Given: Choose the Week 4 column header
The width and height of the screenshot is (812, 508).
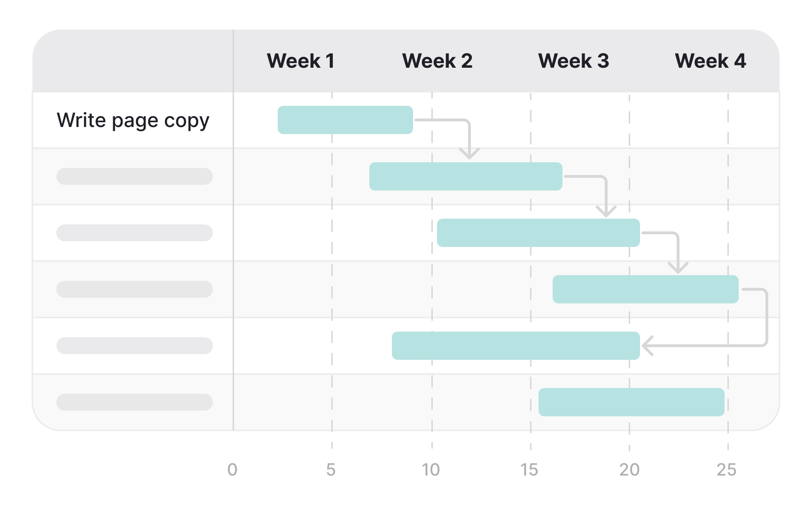Looking at the screenshot, I should click(710, 61).
